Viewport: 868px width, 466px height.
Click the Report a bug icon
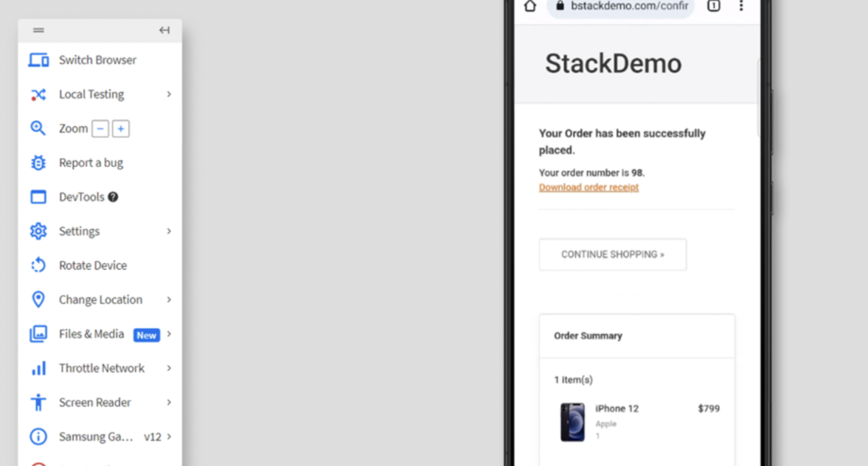click(38, 162)
